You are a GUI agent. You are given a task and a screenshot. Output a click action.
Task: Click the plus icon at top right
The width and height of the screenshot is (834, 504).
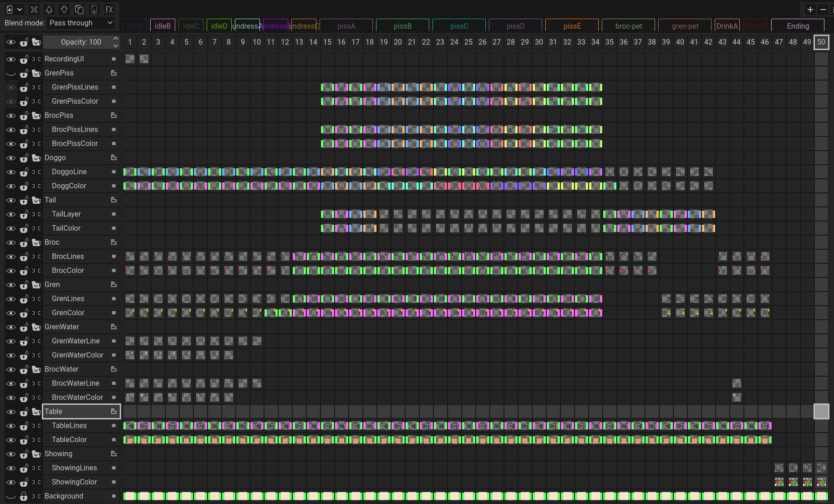coord(810,10)
